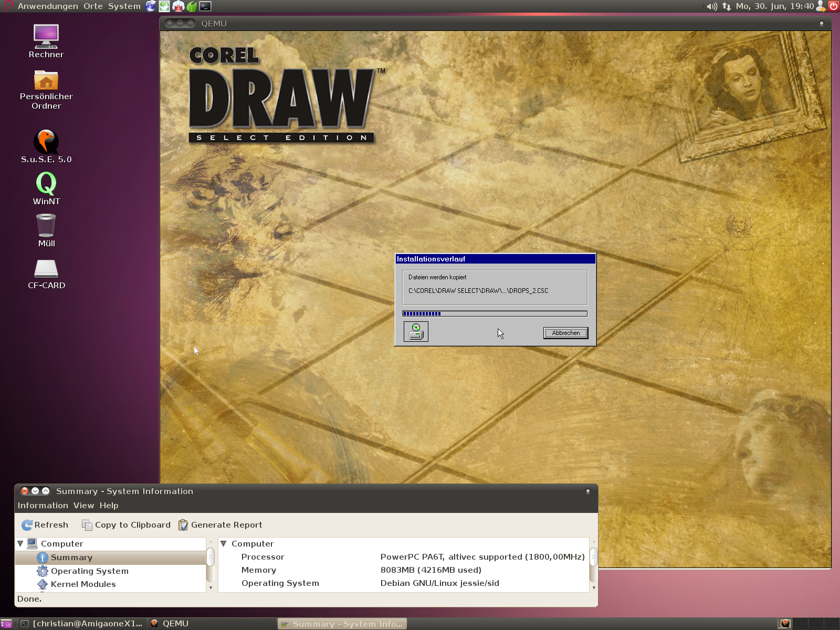The image size is (840, 630).
Task: Click Abbrechen to cancel installation
Action: click(x=565, y=333)
